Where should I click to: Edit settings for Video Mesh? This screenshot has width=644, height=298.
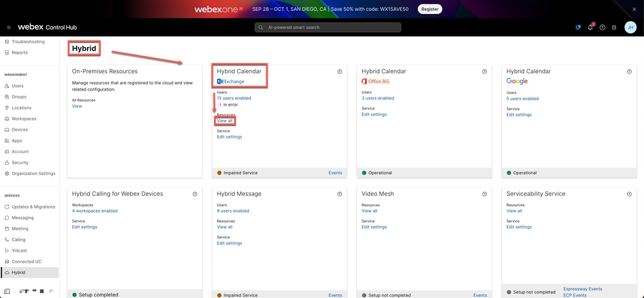pos(374,227)
